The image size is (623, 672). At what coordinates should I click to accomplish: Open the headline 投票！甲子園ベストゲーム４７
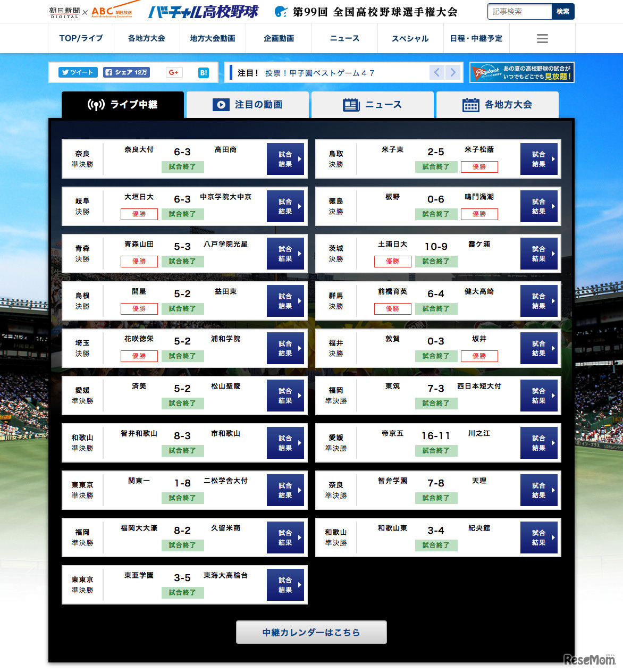[319, 73]
